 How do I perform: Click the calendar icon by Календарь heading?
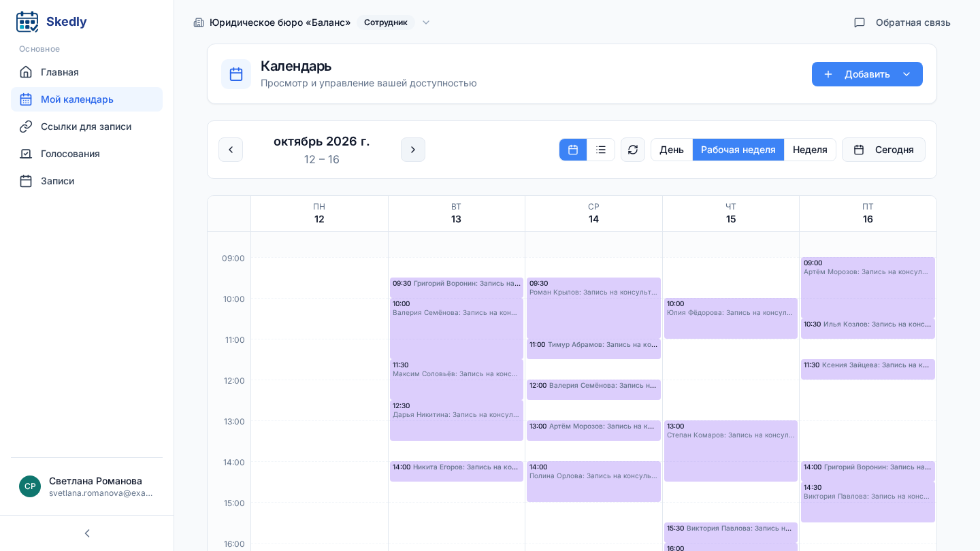tap(236, 74)
